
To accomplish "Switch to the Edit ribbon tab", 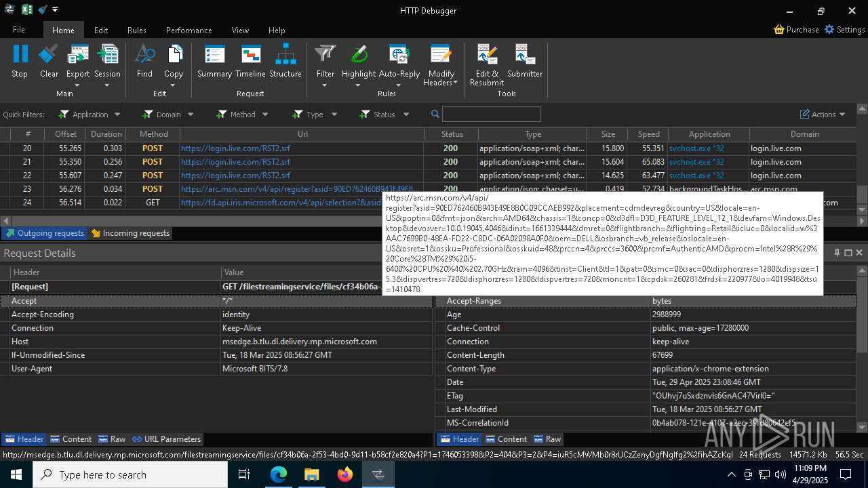I will [x=101, y=30].
